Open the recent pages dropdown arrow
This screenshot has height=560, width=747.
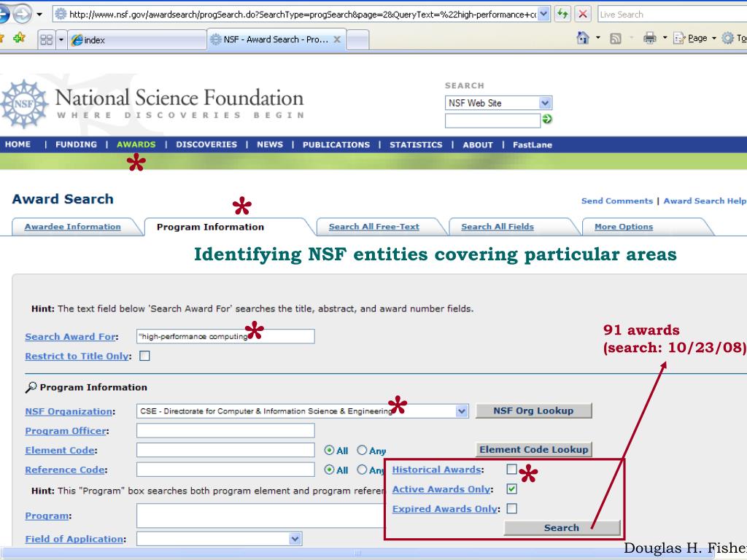39,15
